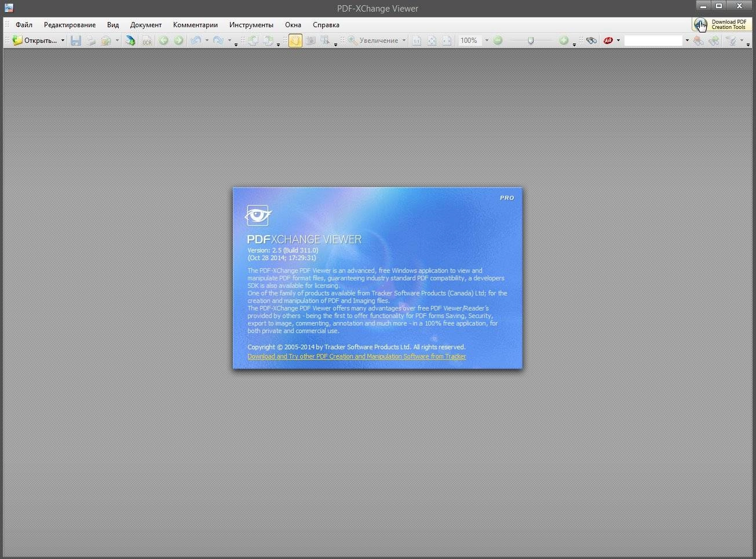This screenshot has width=756, height=559.
Task: Zoom out with the green minus button
Action: [x=498, y=41]
